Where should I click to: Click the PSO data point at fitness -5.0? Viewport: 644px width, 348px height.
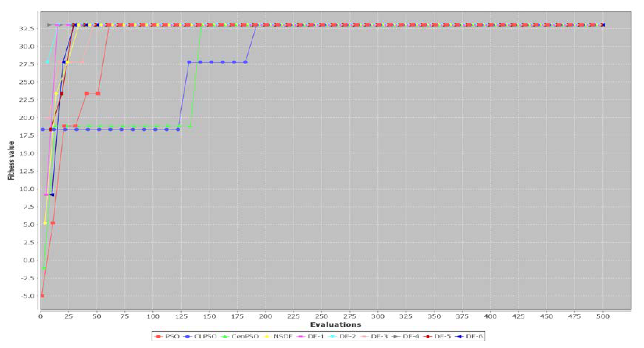[42, 296]
